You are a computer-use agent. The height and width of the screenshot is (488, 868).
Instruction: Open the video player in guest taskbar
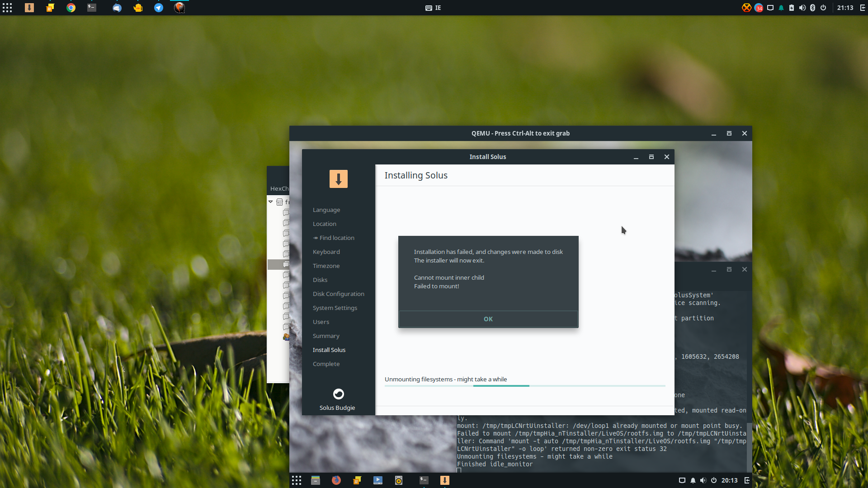point(378,480)
